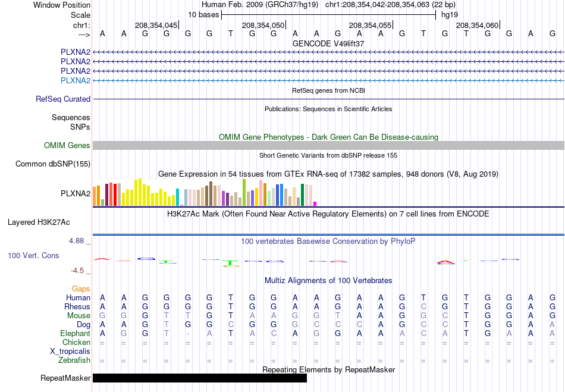Open Multiz Alignments of 100 Vertebrates title
Screen dimensions: 565x392
[328, 280]
